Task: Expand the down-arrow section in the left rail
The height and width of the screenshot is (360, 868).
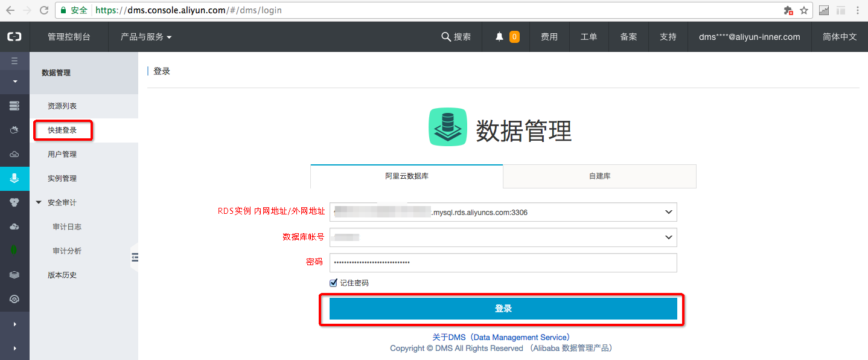Action: (x=14, y=81)
